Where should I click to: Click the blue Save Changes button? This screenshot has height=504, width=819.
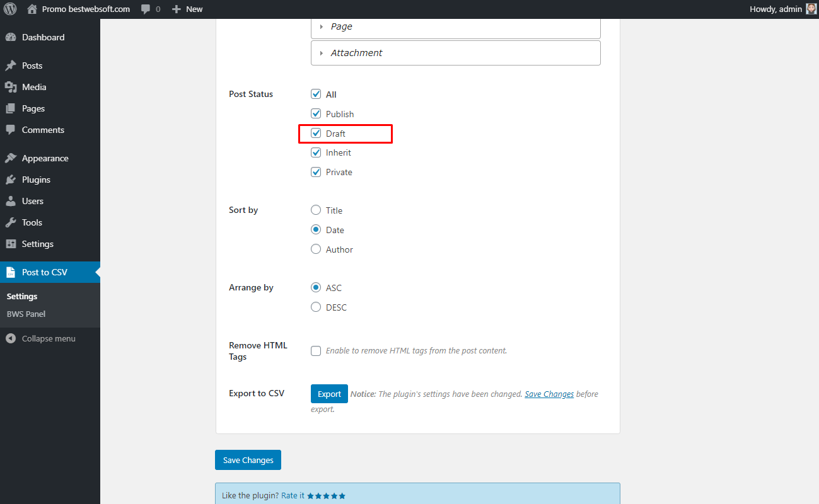click(x=248, y=460)
